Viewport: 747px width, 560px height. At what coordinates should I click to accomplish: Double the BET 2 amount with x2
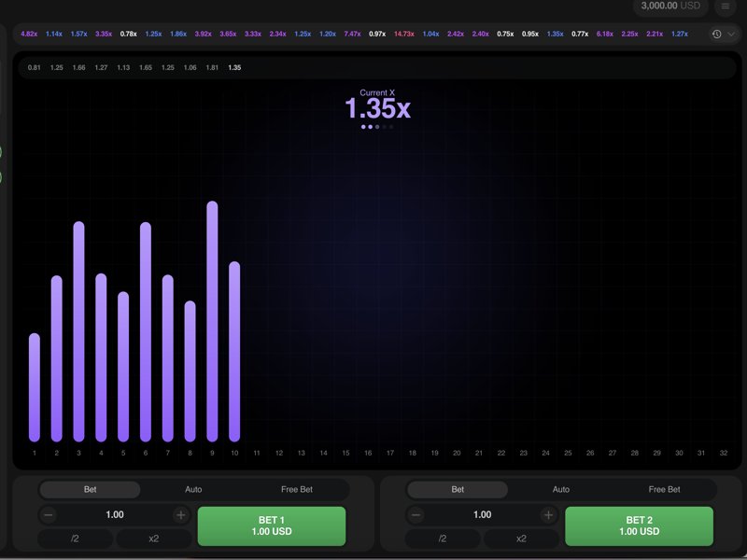[x=521, y=539]
